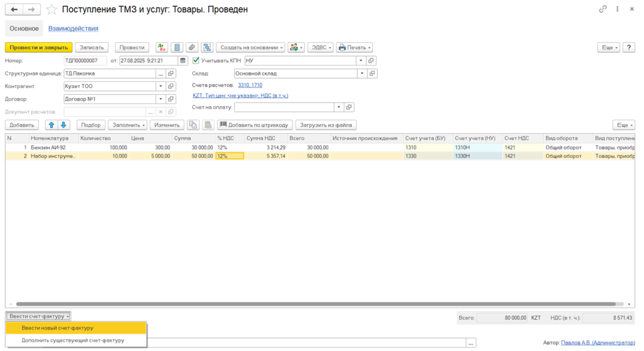
Task: Switch to the Взаимодействия tab
Action: (x=73, y=28)
